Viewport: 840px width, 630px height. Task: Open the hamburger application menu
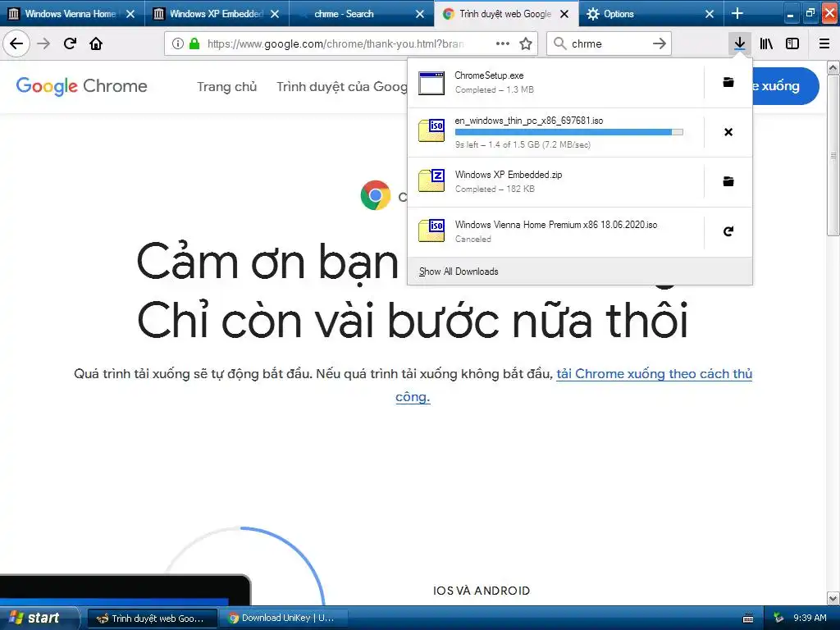(824, 43)
